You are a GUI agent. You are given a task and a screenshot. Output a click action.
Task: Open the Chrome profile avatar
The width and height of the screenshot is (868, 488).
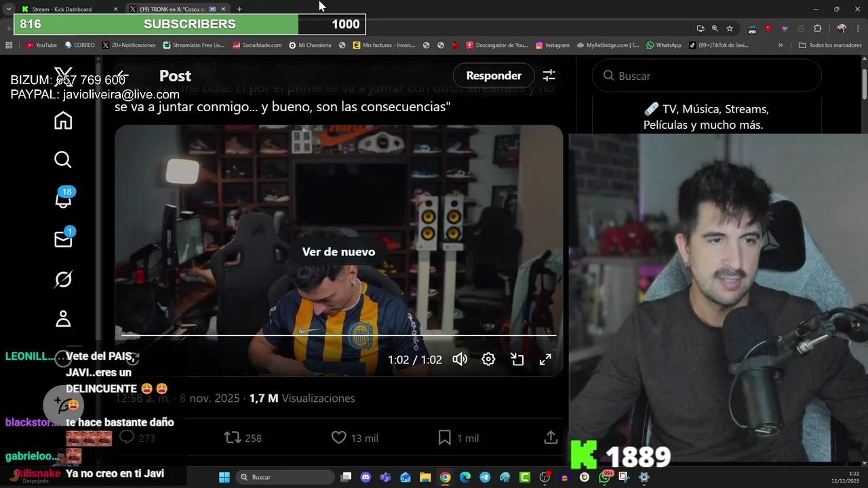(x=842, y=28)
